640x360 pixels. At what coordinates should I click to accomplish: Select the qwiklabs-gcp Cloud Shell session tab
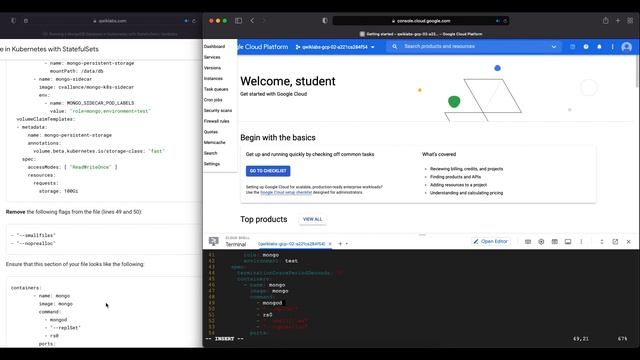click(291, 244)
